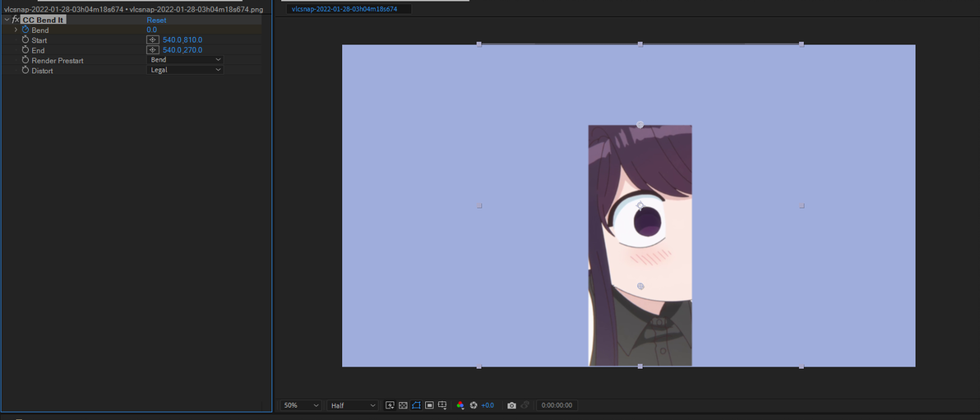Enable the Region of Interest button
Screen dimensions: 980x420
429,406
